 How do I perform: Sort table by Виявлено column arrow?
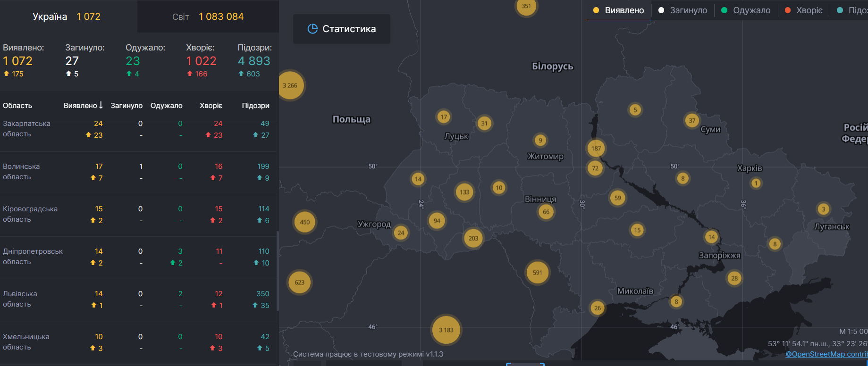[x=101, y=105]
